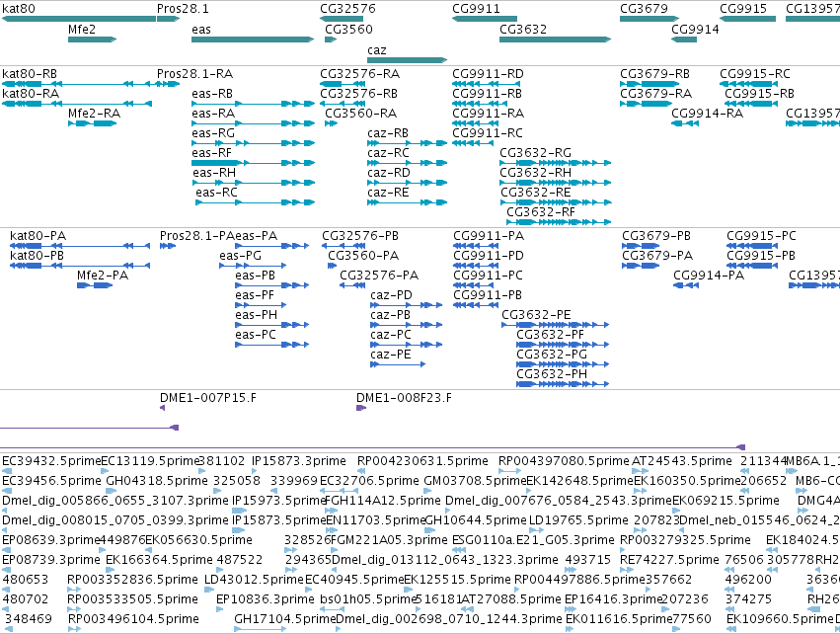This screenshot has width=840, height=634.
Task: Click the EK011616.5prime EST label
Action: (x=619, y=619)
